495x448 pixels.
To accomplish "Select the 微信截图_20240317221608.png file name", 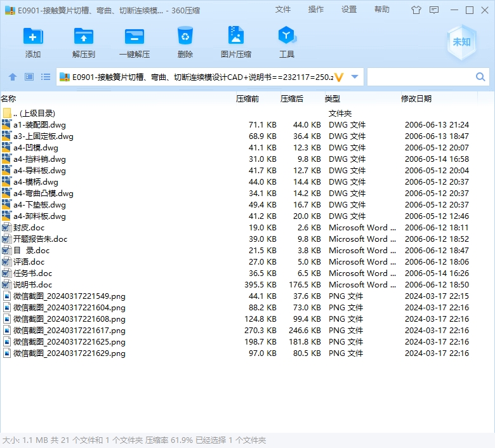I will (x=69, y=319).
